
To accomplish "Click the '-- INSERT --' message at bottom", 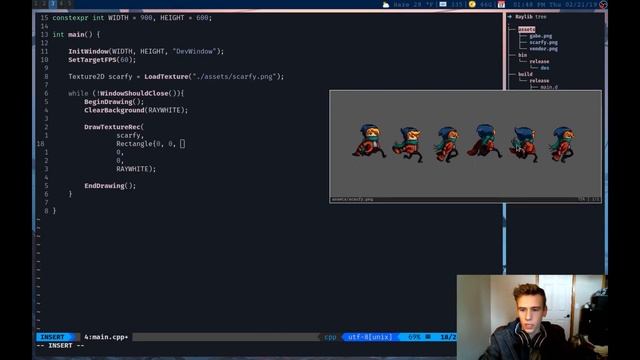I will 60,346.
